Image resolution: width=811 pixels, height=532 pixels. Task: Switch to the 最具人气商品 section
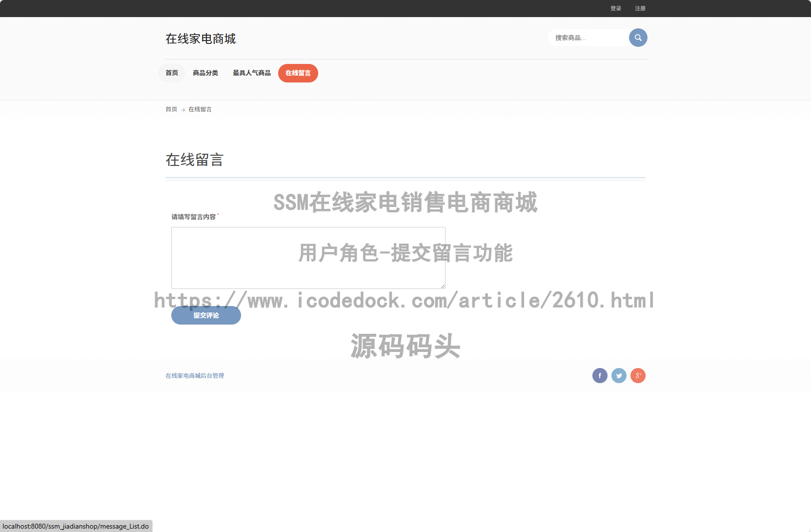click(251, 73)
